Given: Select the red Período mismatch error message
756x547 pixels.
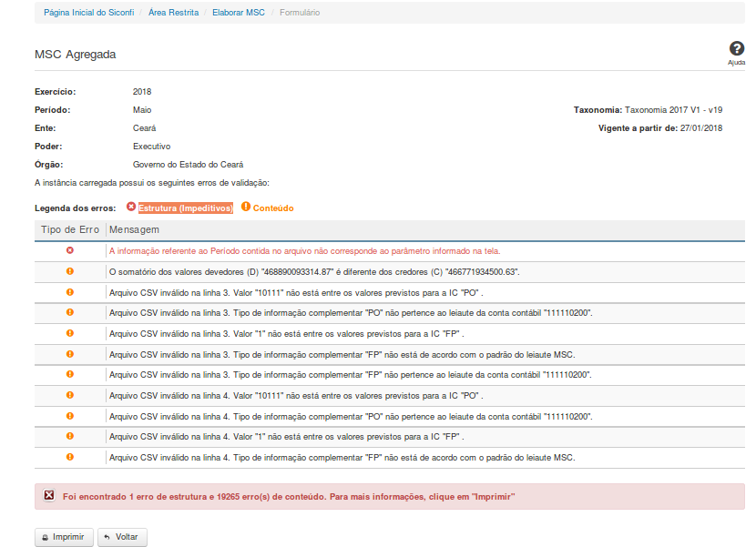Looking at the screenshot, I should point(304,251).
